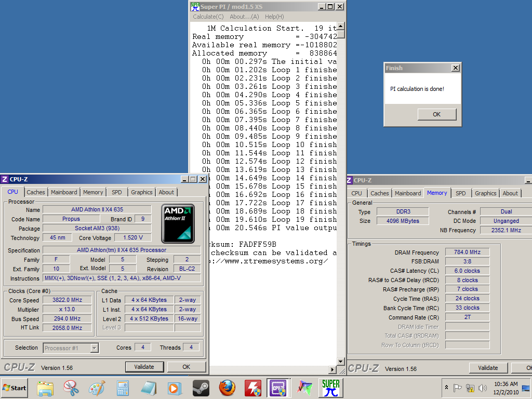Select the Multiplier value x 13.0
The height and width of the screenshot is (399, 532).
tap(67, 310)
